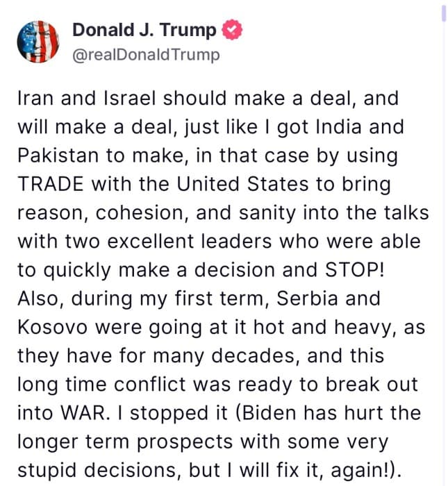This screenshot has height=486, width=448.
Task: Open the flag-painted profile avatar
Action: pos(38,42)
